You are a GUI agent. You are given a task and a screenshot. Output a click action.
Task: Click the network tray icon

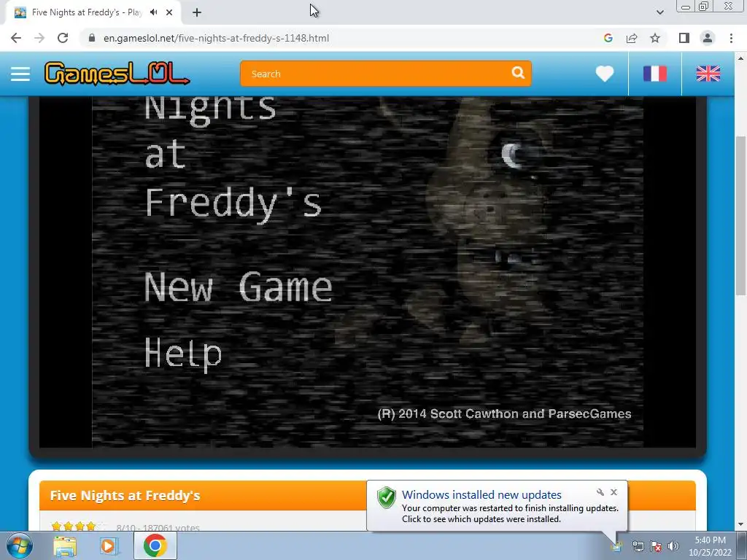(x=638, y=547)
